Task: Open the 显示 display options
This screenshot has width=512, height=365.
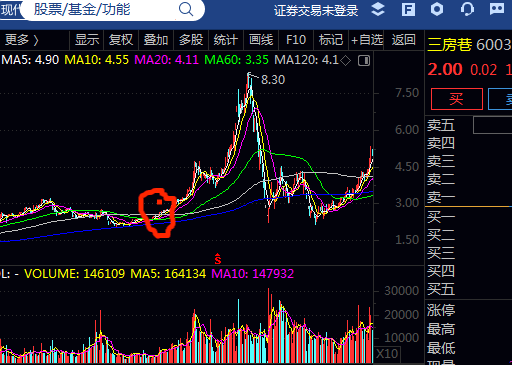Action: (87, 40)
